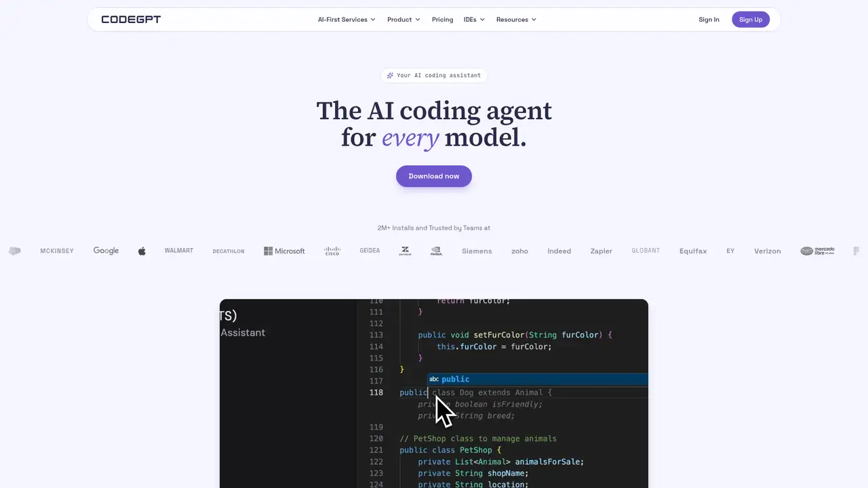Image resolution: width=868 pixels, height=488 pixels.
Task: Click the Microsoft logo
Action: pos(284,251)
